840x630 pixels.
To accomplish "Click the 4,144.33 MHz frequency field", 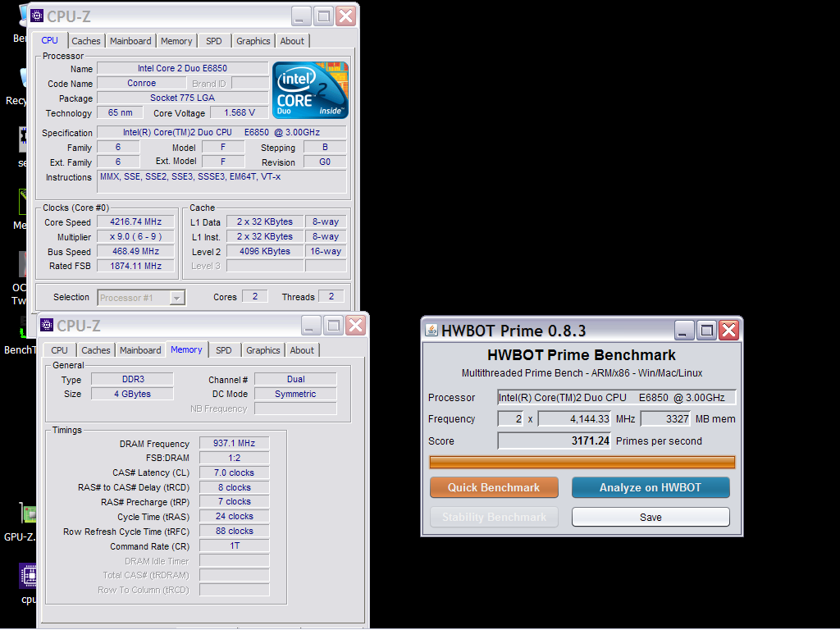I will (574, 419).
